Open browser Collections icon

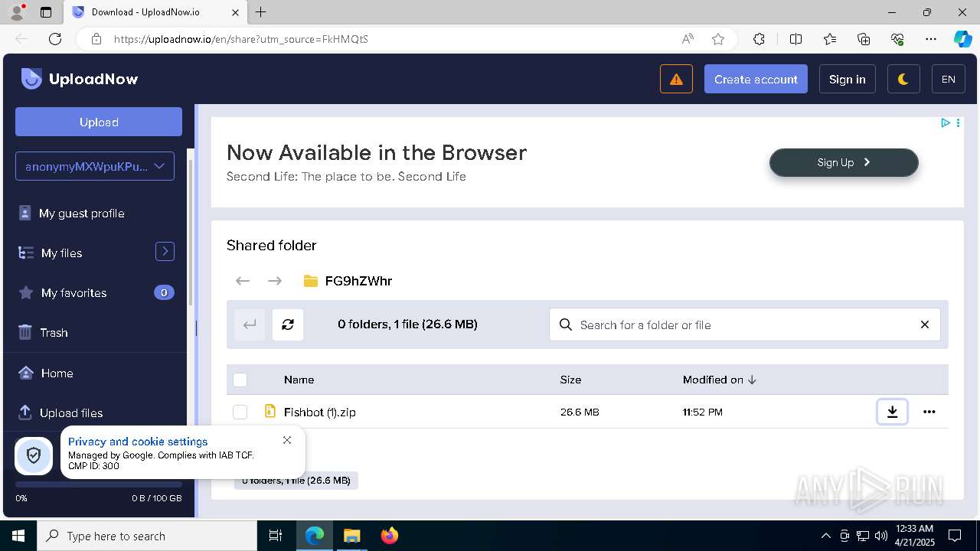click(864, 39)
